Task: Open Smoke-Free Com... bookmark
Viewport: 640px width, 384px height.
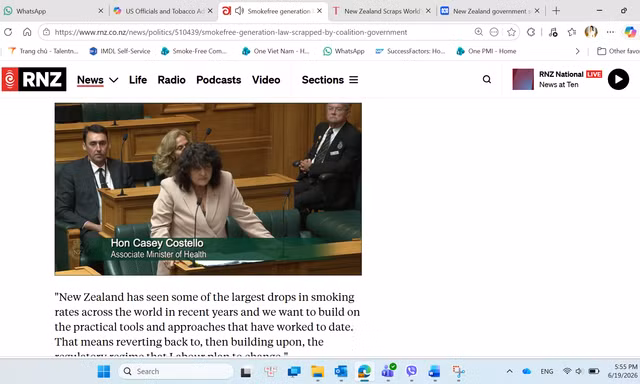Action: 194,51
